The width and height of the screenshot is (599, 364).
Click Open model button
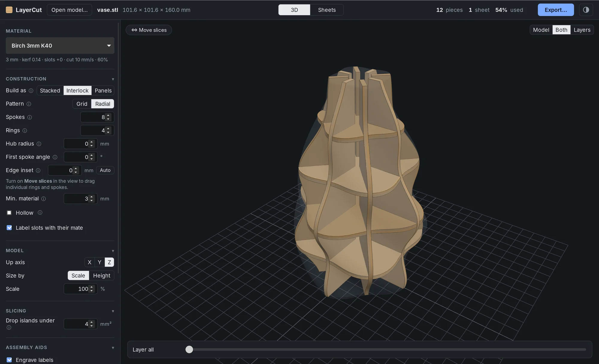coord(69,10)
